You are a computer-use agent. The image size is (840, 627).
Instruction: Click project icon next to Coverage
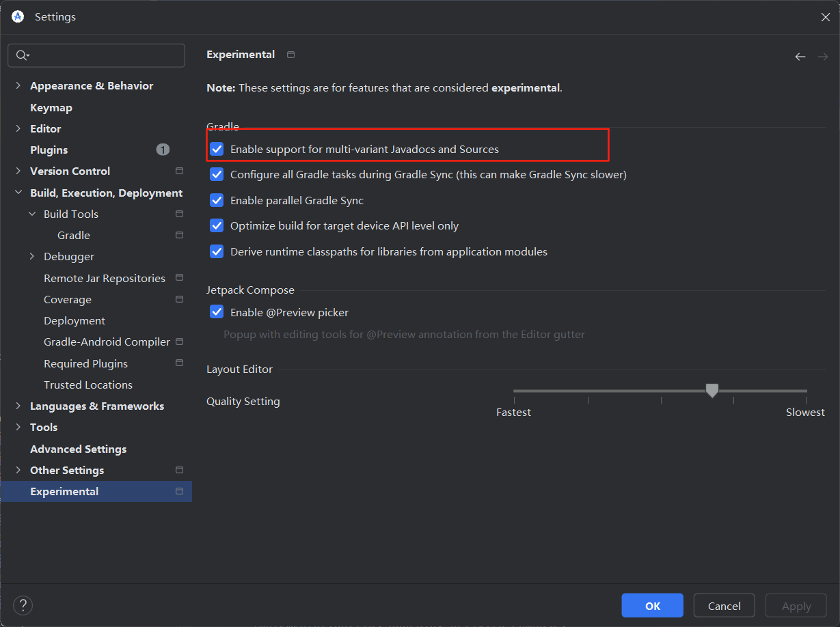tap(179, 299)
